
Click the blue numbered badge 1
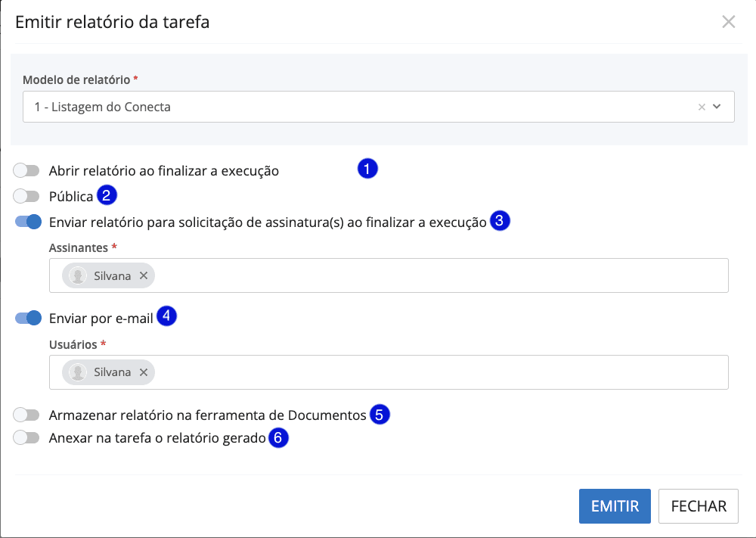pos(367,169)
